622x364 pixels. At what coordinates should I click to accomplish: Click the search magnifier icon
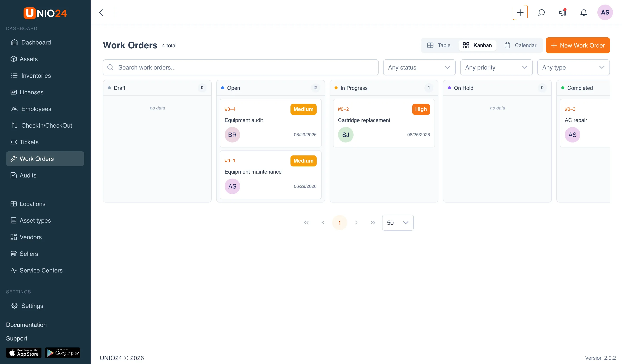110,67
